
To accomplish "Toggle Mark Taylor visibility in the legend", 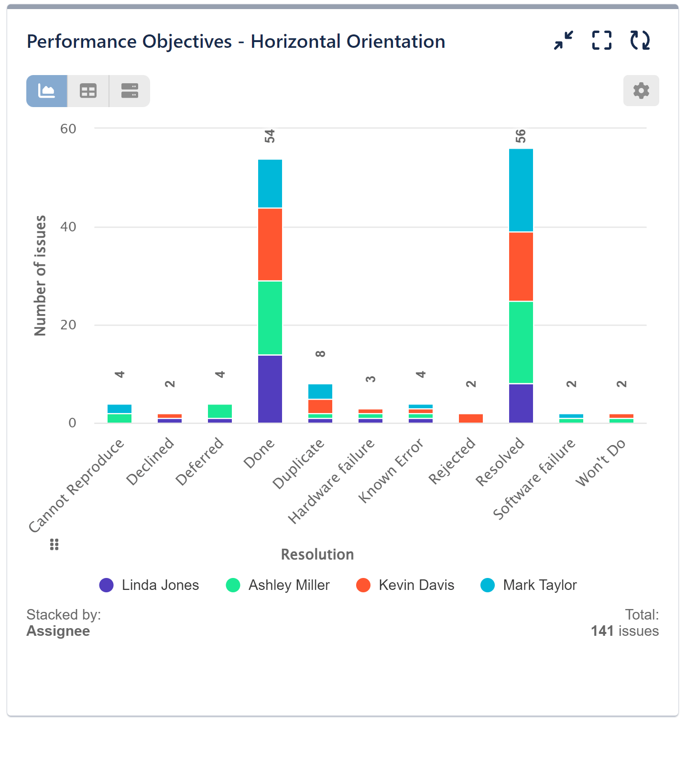I will point(529,585).
